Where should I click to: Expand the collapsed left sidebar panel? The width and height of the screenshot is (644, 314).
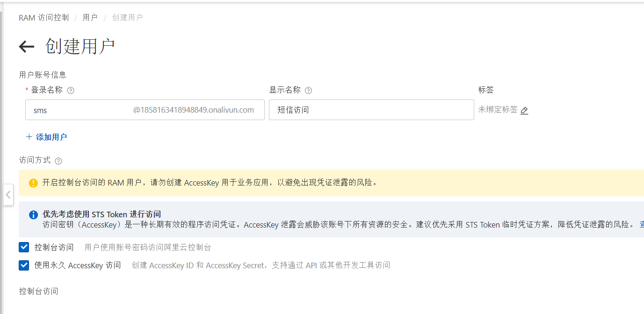(x=8, y=195)
